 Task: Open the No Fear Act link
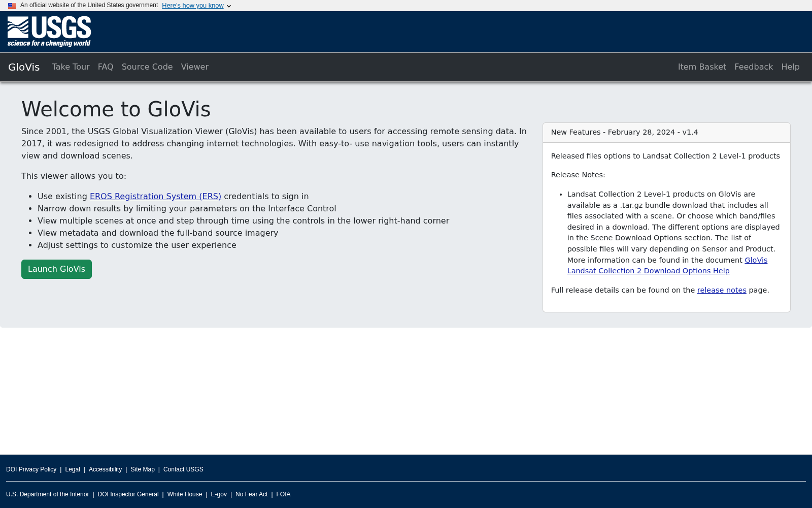click(251, 494)
